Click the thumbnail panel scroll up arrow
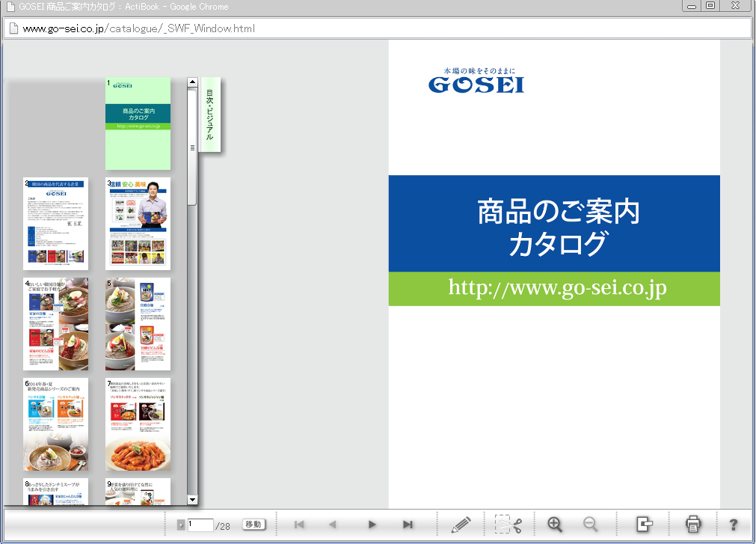Image resolution: width=756 pixels, height=544 pixels. click(192, 82)
